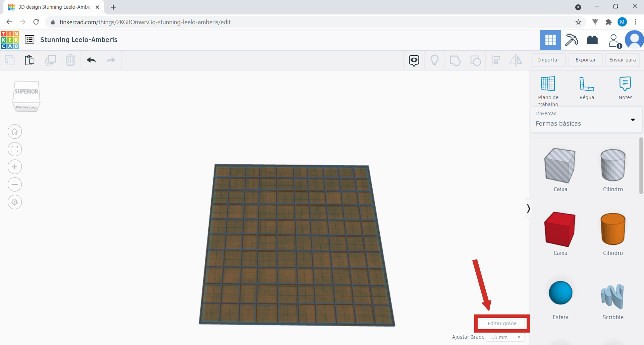Click the Paste clipboard icon
The image size is (644, 345).
(30, 60)
